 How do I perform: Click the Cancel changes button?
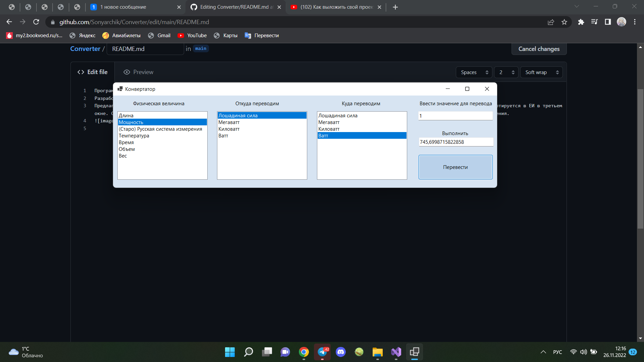539,49
